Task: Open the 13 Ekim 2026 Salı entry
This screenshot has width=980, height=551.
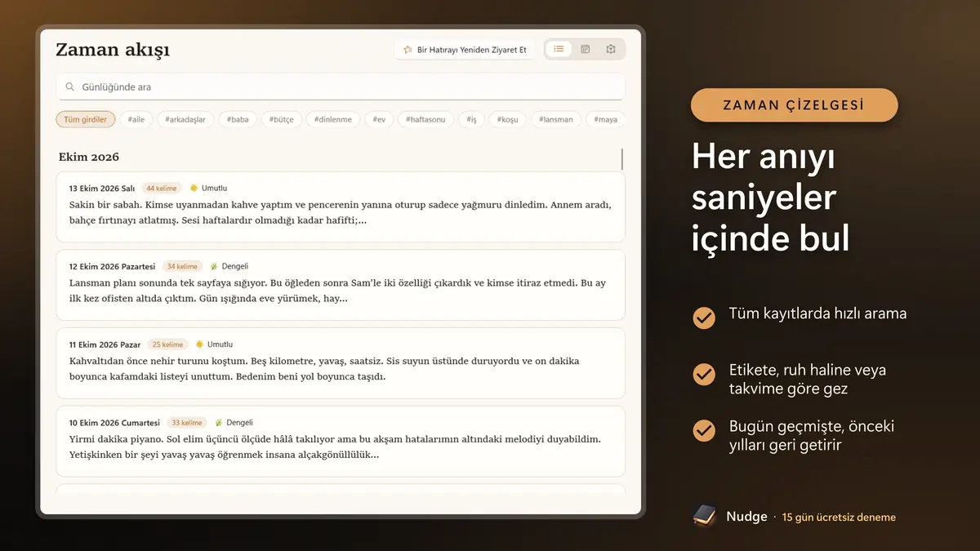Action: (x=341, y=207)
